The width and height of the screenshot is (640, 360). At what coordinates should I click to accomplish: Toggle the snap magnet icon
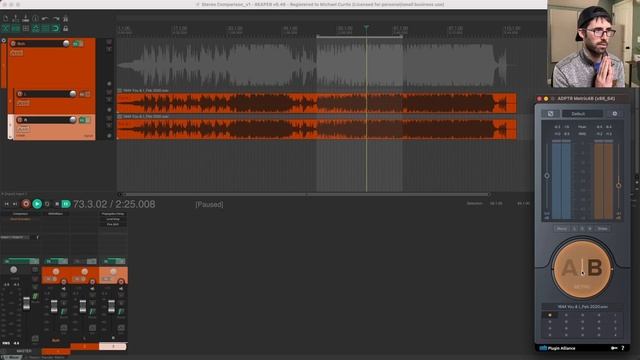[x=56, y=28]
